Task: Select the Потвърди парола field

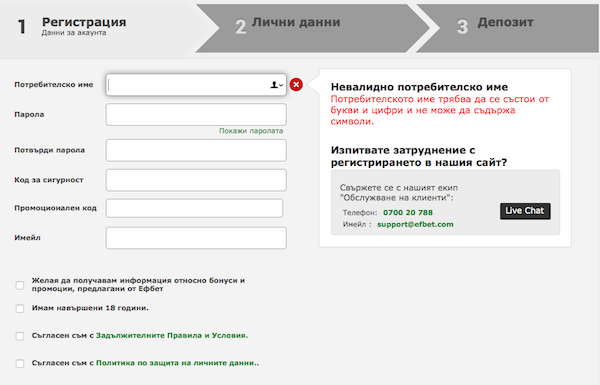Action: [x=196, y=150]
